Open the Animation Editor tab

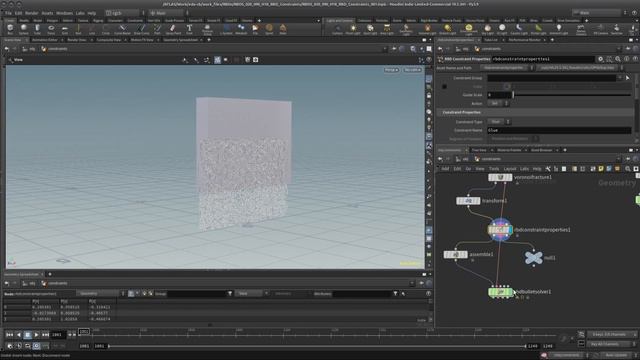[45, 40]
